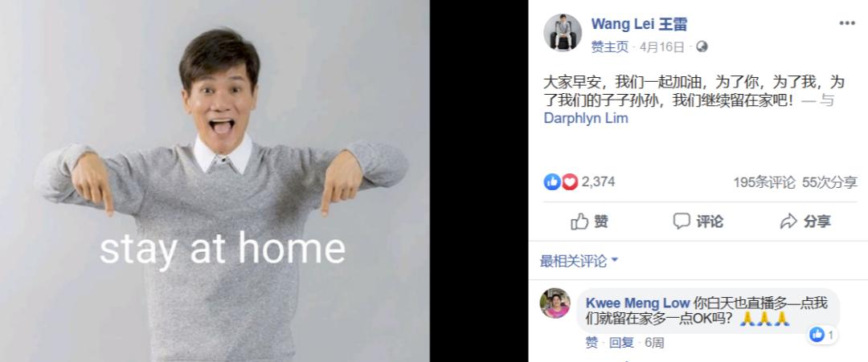View the 55次分享 shares count

(x=829, y=182)
